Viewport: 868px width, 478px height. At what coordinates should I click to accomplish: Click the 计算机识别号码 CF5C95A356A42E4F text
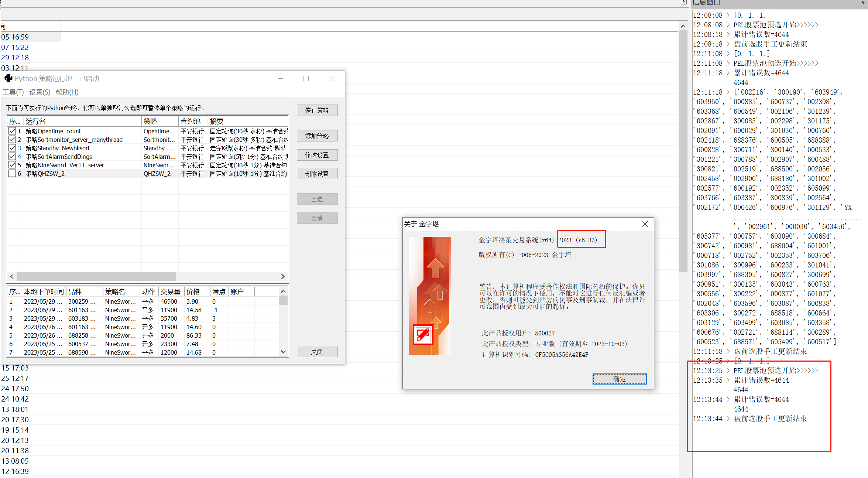coord(535,355)
